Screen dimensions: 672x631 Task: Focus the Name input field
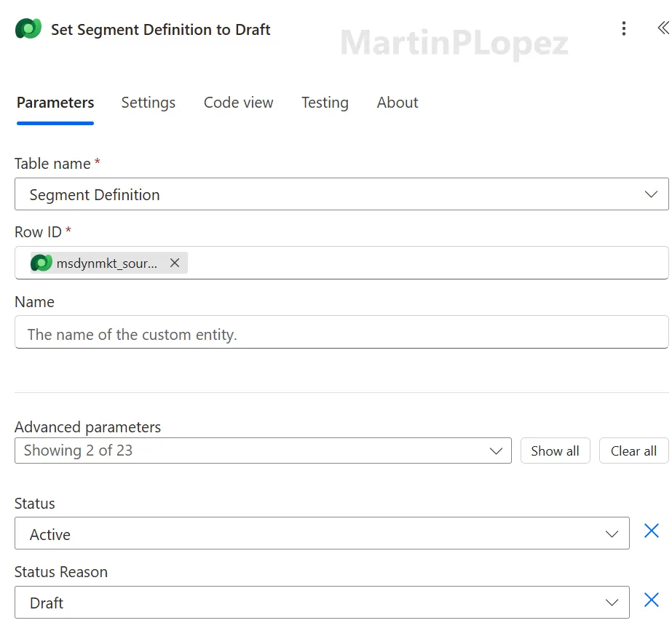341,332
